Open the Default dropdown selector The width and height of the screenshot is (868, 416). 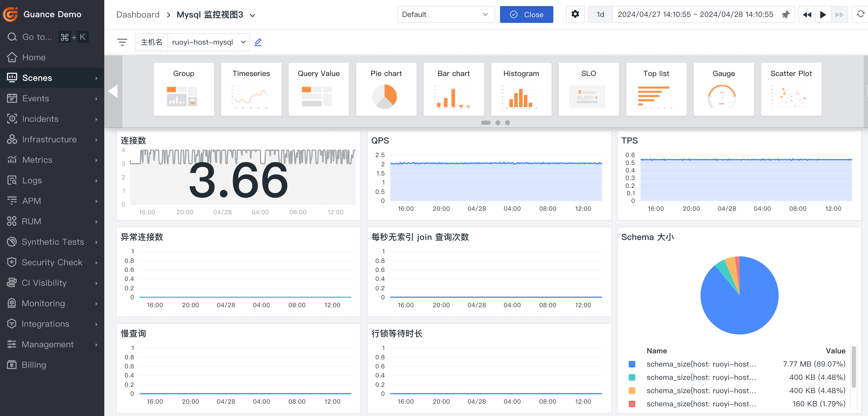point(445,14)
